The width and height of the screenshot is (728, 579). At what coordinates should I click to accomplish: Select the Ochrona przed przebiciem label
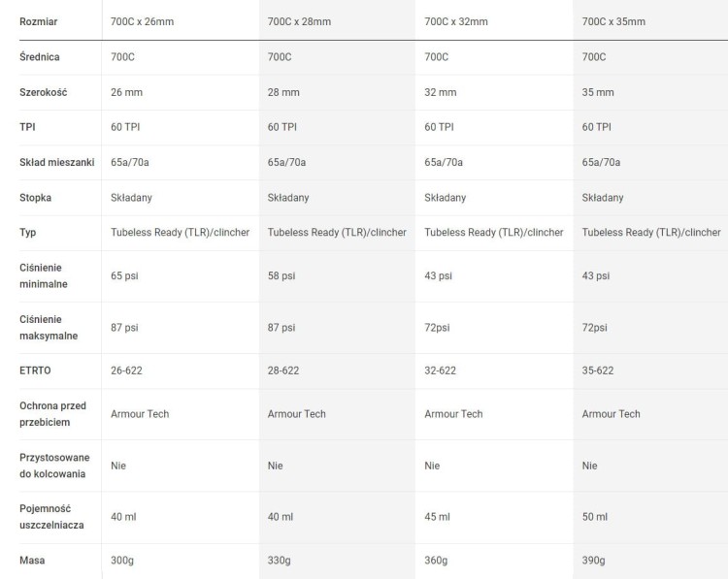coord(53,414)
